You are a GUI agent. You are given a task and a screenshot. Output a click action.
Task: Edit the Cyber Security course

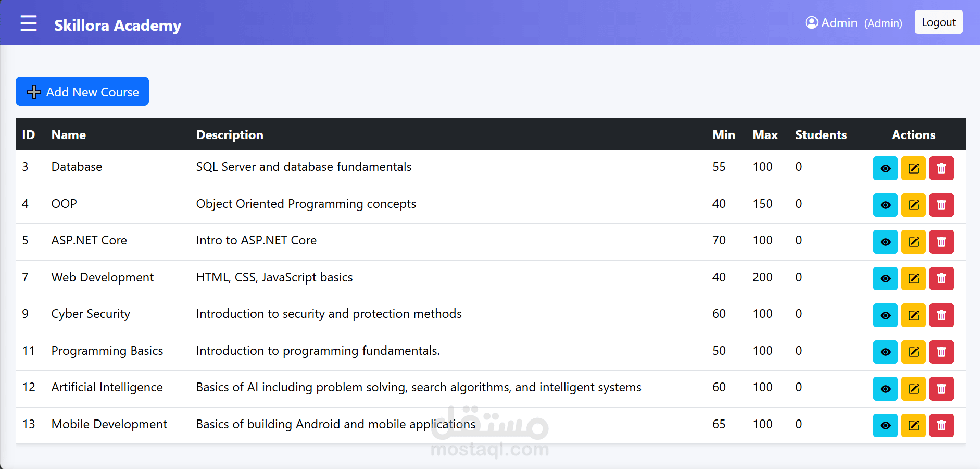(913, 315)
